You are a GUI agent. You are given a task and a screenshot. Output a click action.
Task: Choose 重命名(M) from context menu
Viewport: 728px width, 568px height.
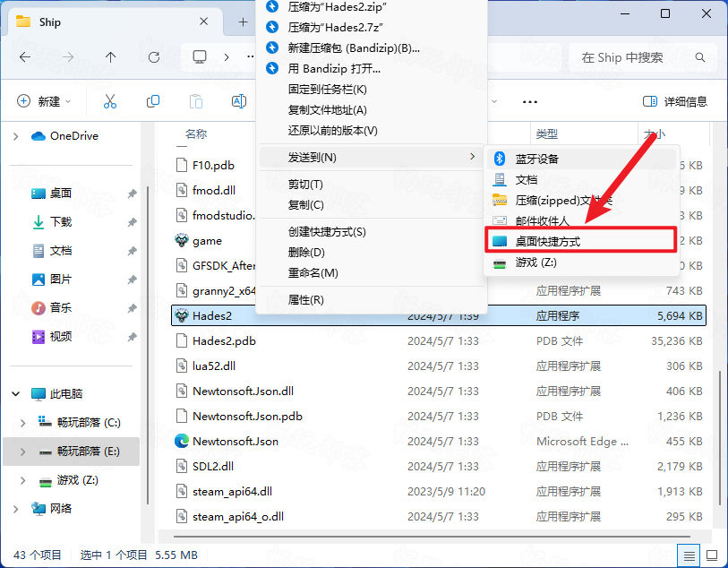(x=372, y=272)
